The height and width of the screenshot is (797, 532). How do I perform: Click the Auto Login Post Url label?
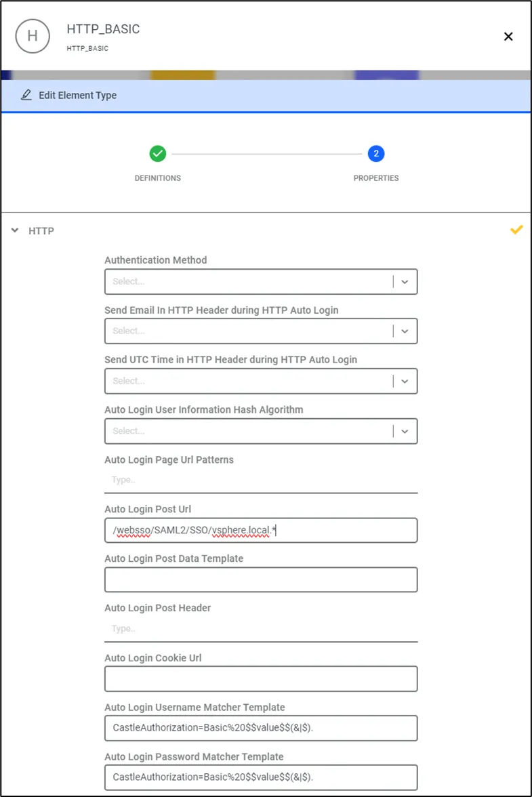[148, 509]
